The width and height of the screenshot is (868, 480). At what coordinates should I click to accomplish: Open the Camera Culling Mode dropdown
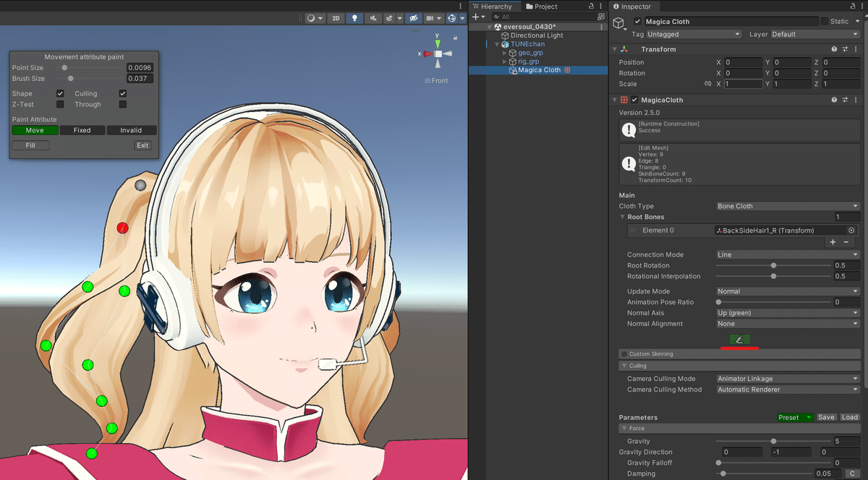(x=788, y=379)
